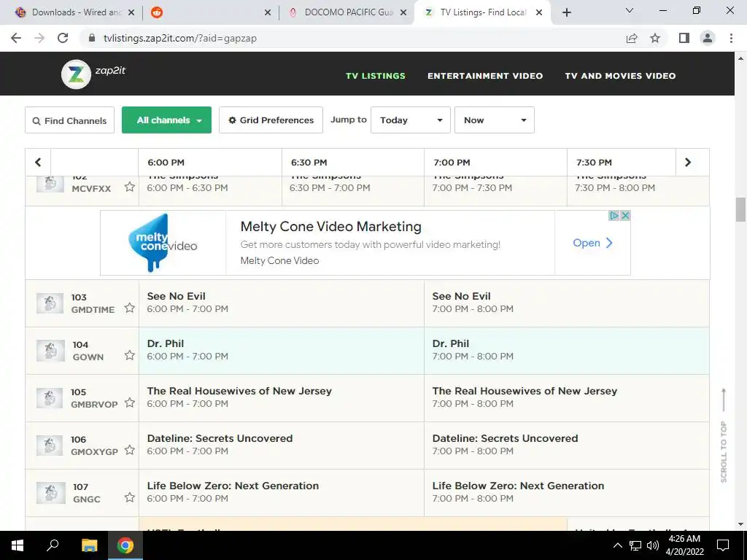The height and width of the screenshot is (560, 747).
Task: Click the browser forward arrow
Action: coord(39,38)
